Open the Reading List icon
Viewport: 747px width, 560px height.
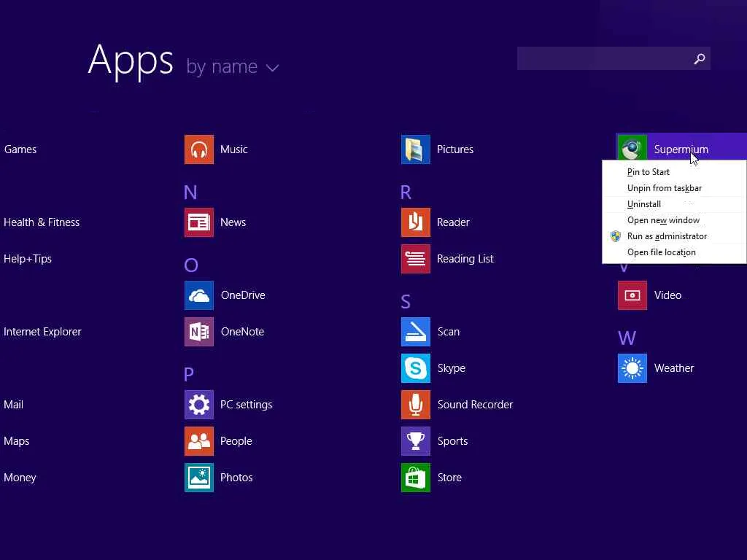(415, 259)
